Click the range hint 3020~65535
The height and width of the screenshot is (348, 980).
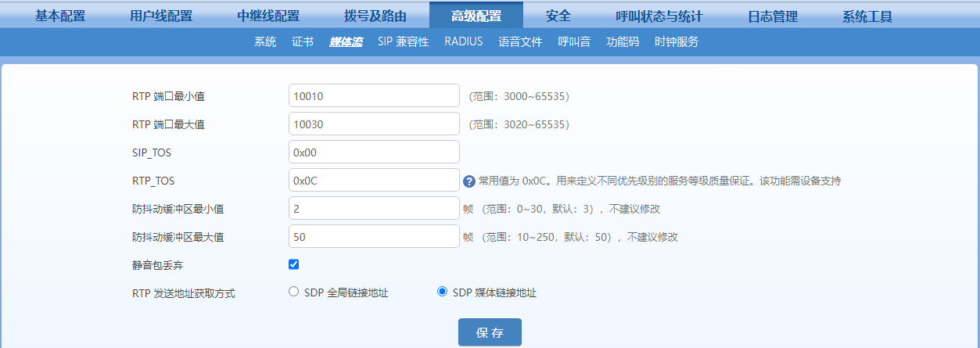(x=519, y=124)
